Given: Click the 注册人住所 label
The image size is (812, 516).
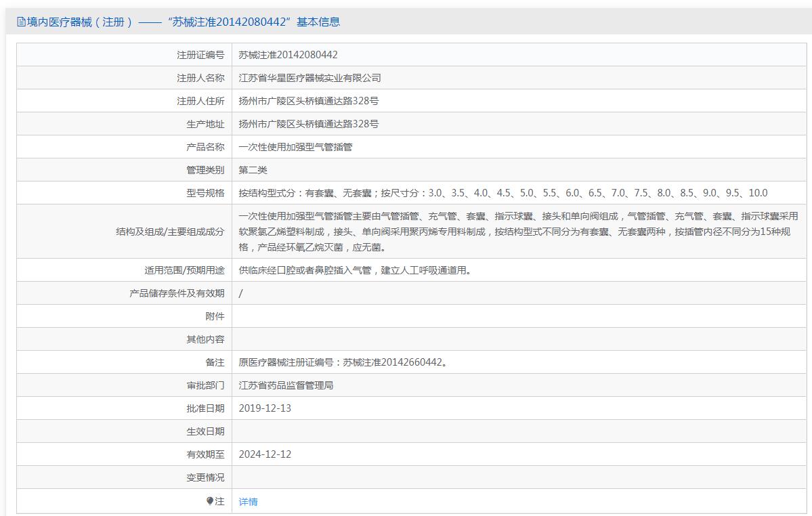Looking at the screenshot, I should [x=200, y=101].
